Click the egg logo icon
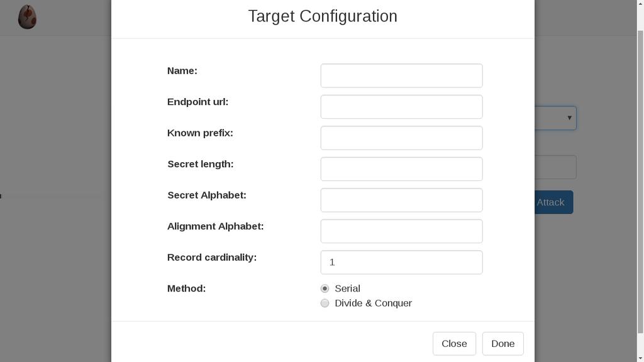The height and width of the screenshot is (362, 644). tap(27, 17)
